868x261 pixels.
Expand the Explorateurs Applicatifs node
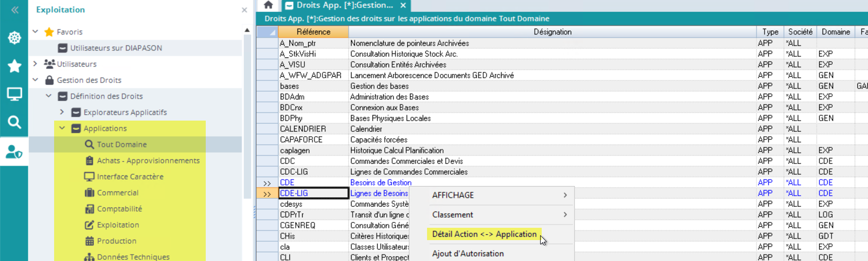[62, 112]
